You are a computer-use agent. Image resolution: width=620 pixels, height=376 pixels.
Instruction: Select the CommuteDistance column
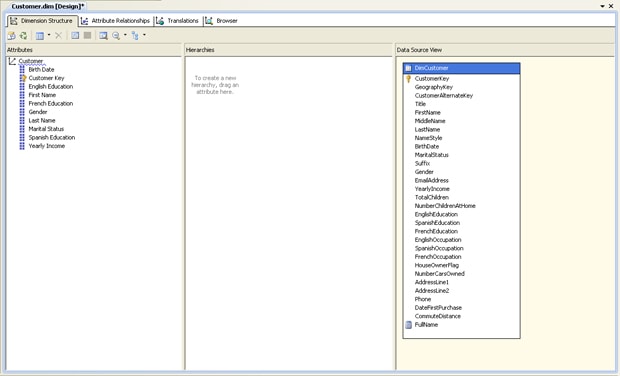(438, 316)
